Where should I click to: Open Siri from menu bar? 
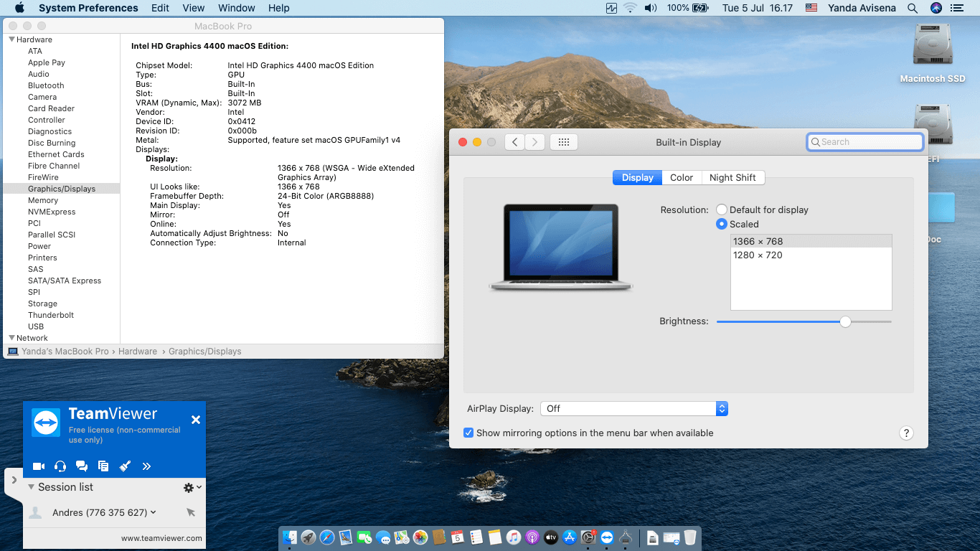pyautogui.click(x=936, y=8)
